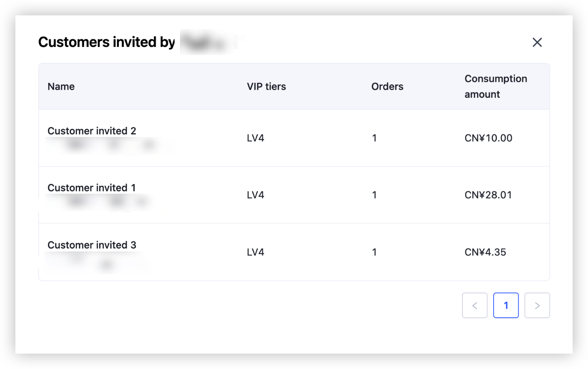The width and height of the screenshot is (588, 369).
Task: Click the CN¥10.00 consumption amount
Action: (488, 138)
